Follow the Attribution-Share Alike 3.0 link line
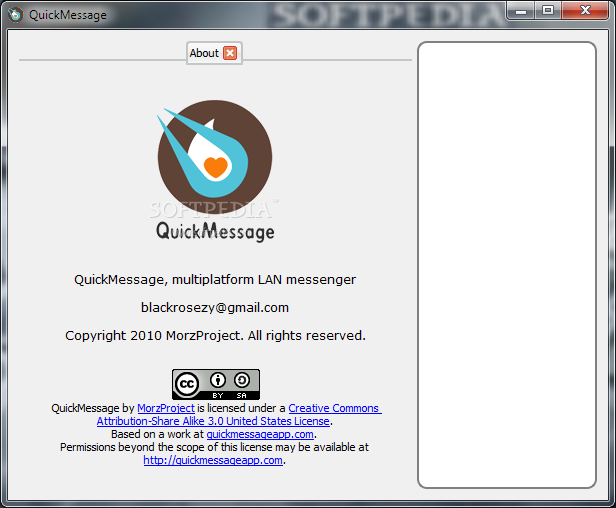Image resolution: width=616 pixels, height=508 pixels. pyautogui.click(x=213, y=421)
